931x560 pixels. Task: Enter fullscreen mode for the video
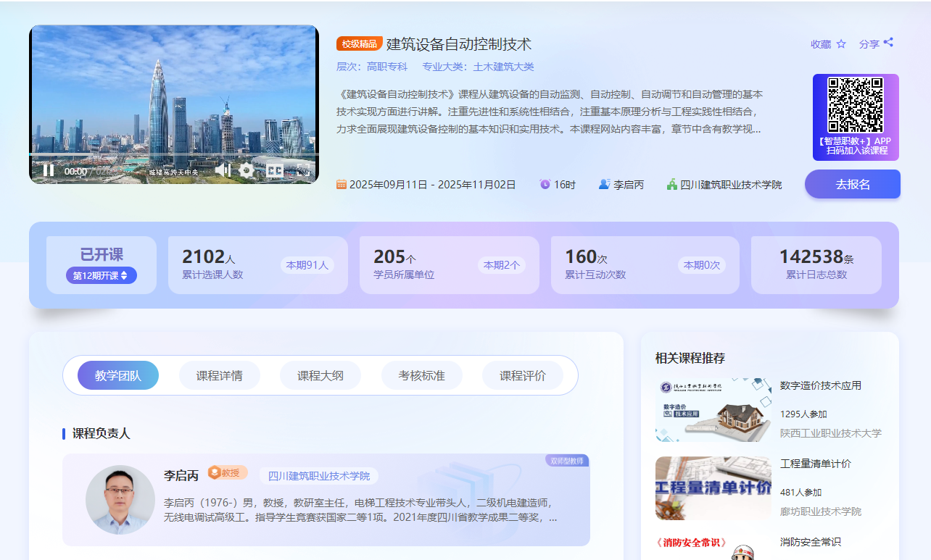tap(304, 170)
